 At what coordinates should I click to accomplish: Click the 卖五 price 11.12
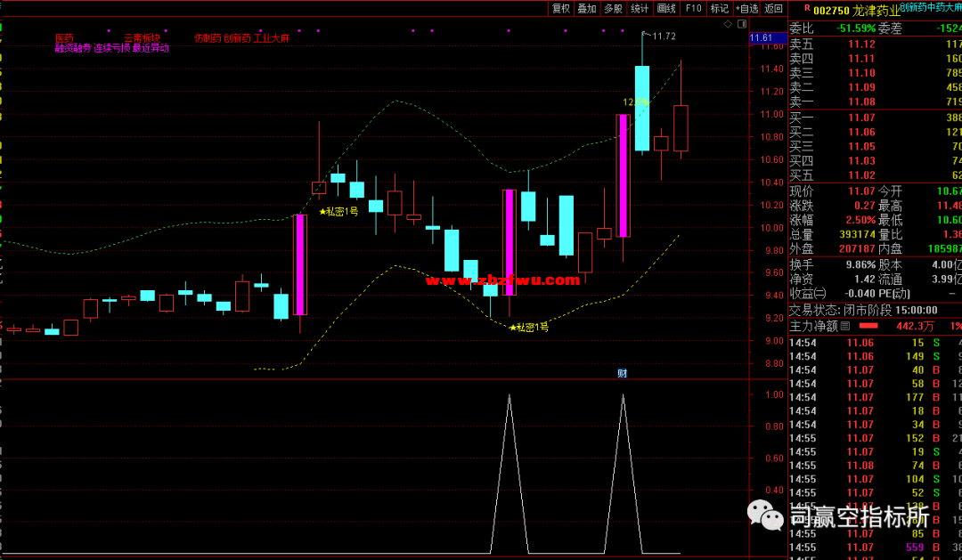point(861,45)
